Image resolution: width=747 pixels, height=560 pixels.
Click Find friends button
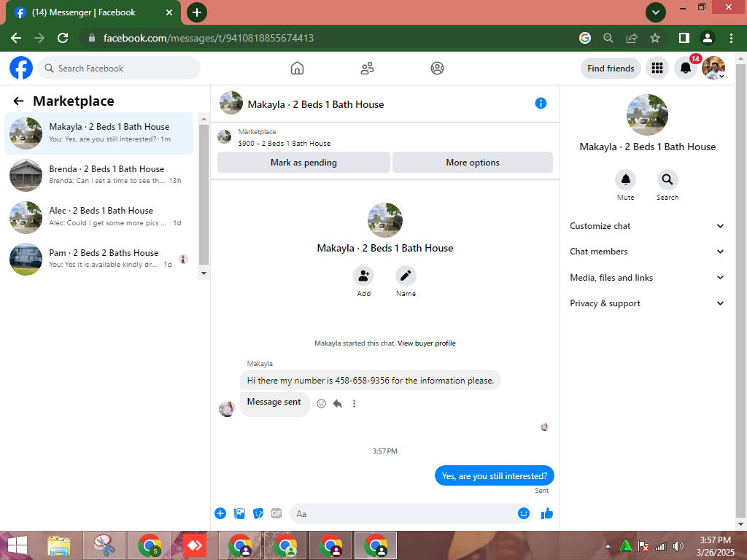611,68
